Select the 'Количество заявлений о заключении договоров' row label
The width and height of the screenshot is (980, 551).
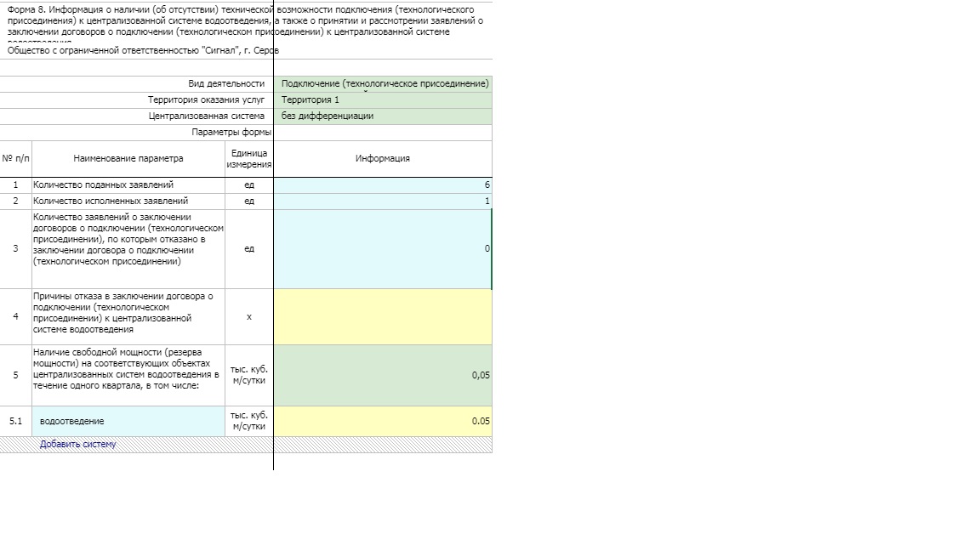[128, 239]
